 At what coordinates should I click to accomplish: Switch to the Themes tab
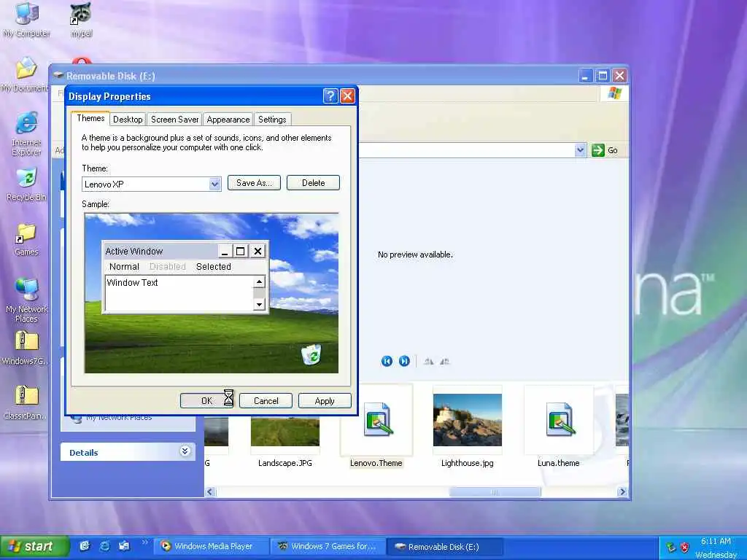90,118
